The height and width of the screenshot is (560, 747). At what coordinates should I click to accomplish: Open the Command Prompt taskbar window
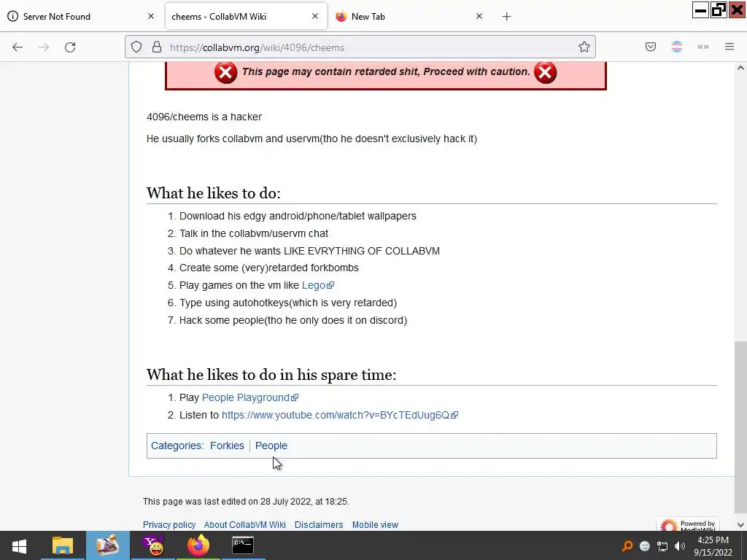pyautogui.click(x=243, y=545)
